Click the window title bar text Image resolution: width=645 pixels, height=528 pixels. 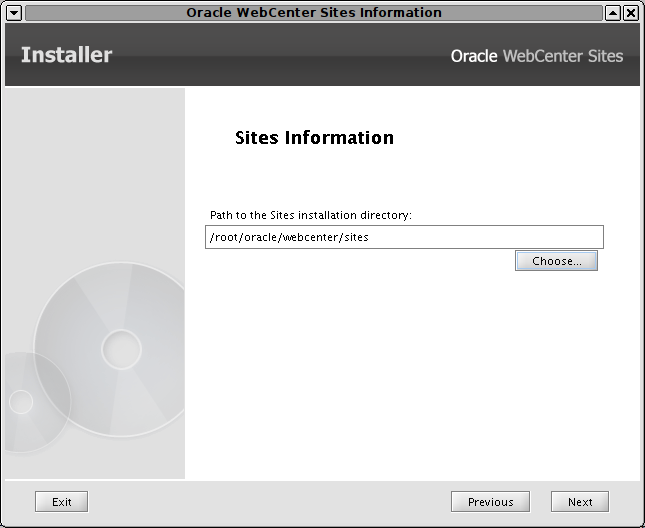click(314, 13)
